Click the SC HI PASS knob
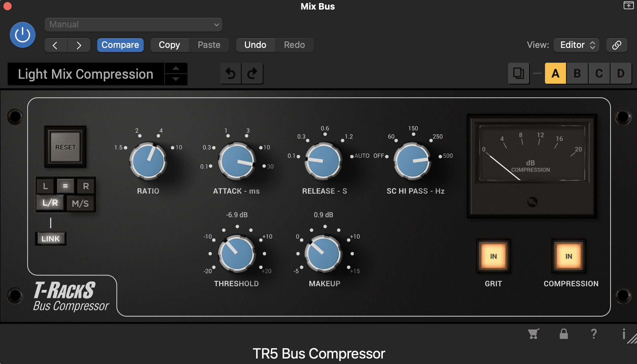This screenshot has height=364, width=637. pyautogui.click(x=412, y=161)
